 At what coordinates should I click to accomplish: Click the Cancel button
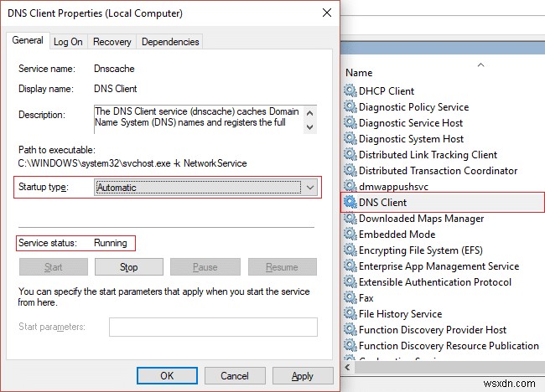[235, 376]
